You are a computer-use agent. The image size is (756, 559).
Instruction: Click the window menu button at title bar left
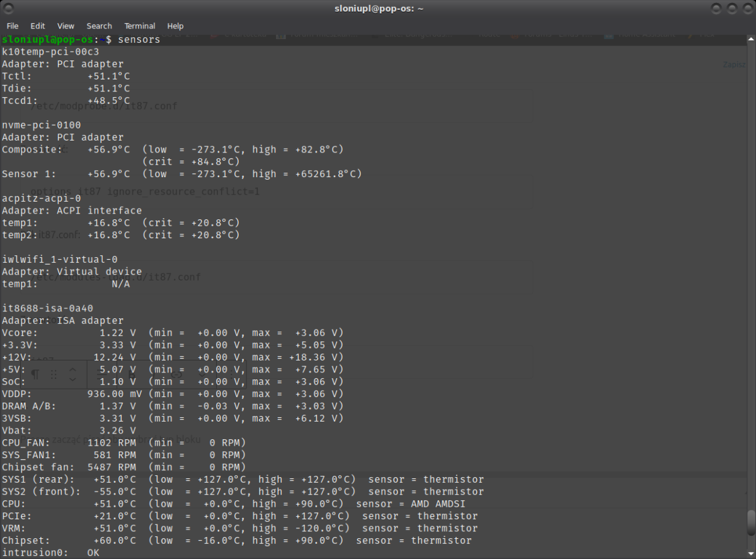[8, 8]
